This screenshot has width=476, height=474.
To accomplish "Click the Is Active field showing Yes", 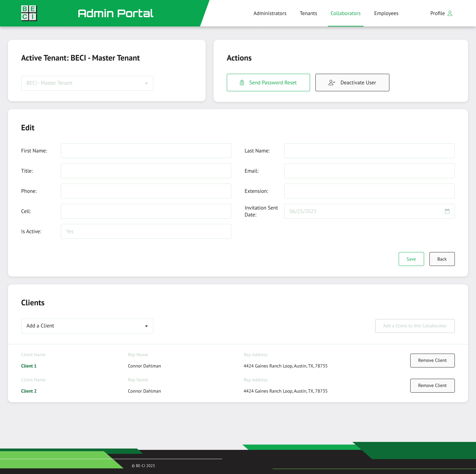I will click(146, 231).
